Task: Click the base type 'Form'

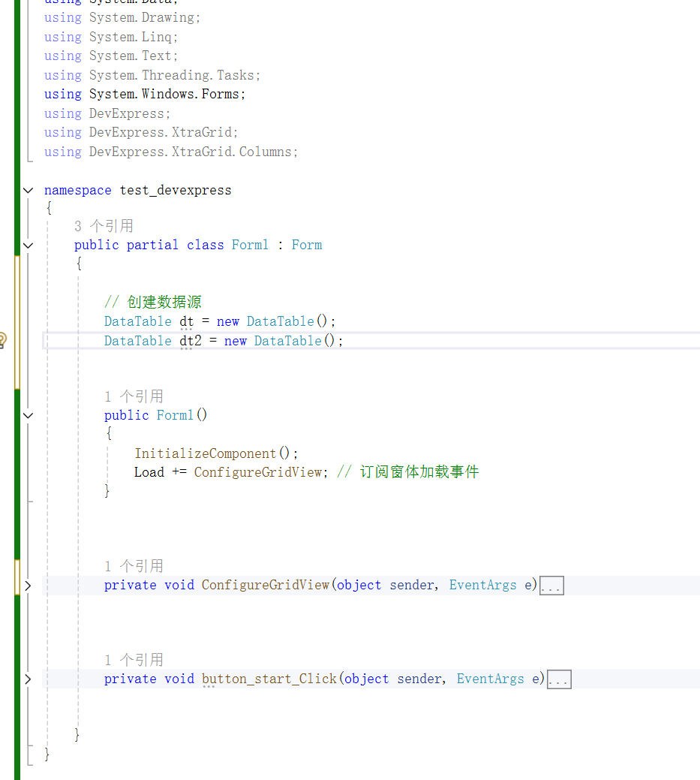Action: coord(307,245)
